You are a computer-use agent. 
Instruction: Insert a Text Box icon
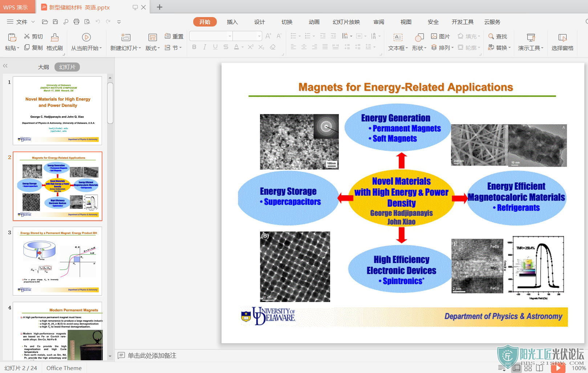tap(398, 37)
